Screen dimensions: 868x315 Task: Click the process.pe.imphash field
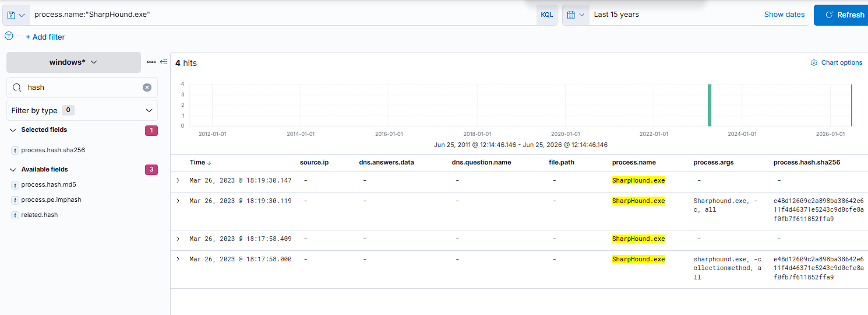[x=51, y=199]
